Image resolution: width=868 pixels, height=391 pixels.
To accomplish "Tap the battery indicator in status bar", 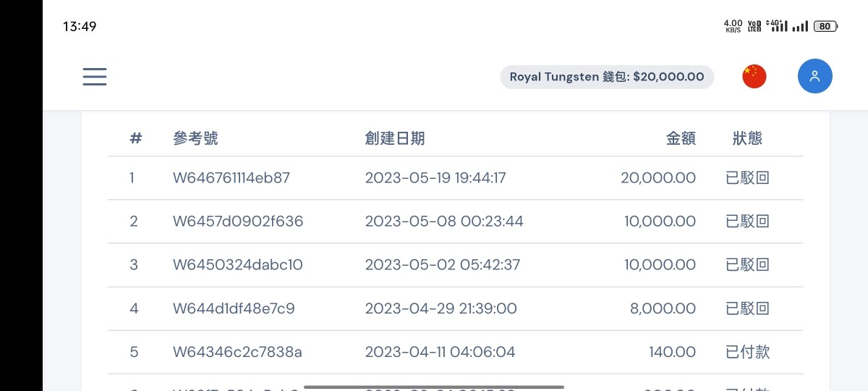I will (x=825, y=27).
